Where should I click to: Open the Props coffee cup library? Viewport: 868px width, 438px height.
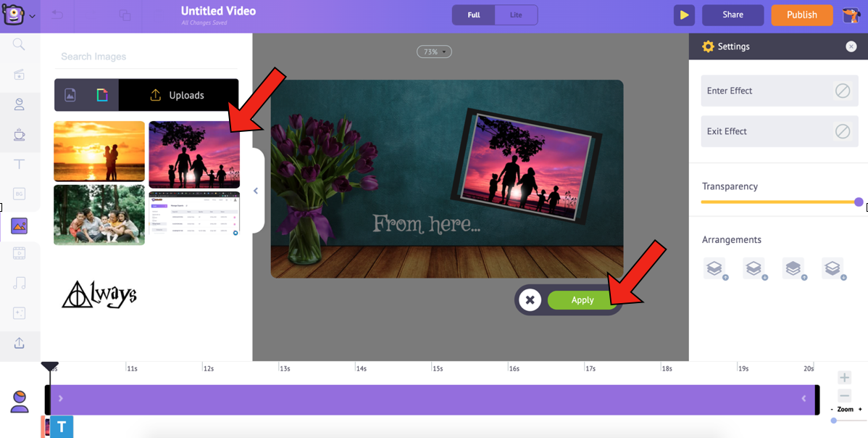20,134
